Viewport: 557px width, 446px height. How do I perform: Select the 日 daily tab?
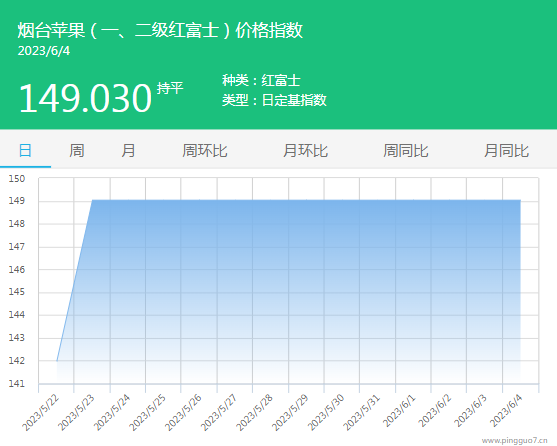click(25, 151)
